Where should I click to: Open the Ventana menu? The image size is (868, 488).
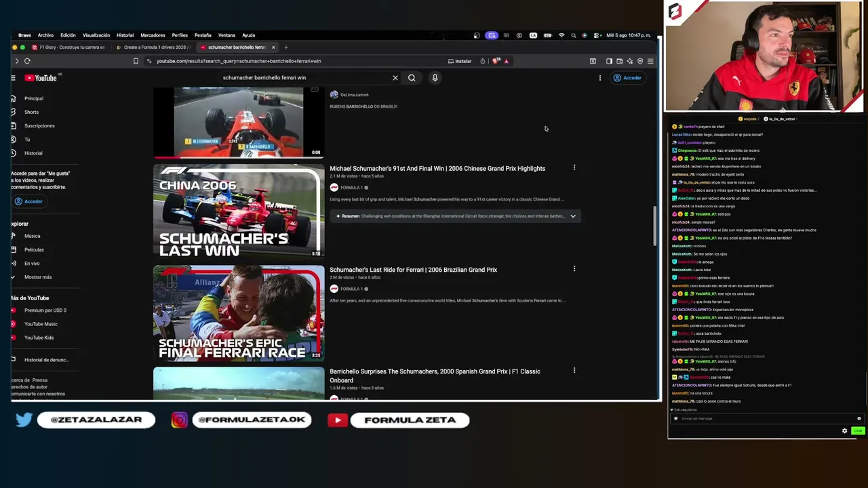coord(226,35)
